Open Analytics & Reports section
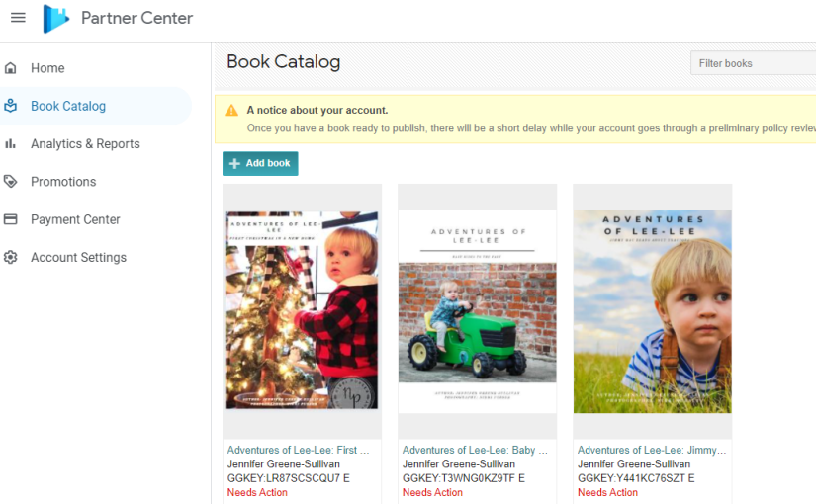816x504 pixels. (85, 144)
